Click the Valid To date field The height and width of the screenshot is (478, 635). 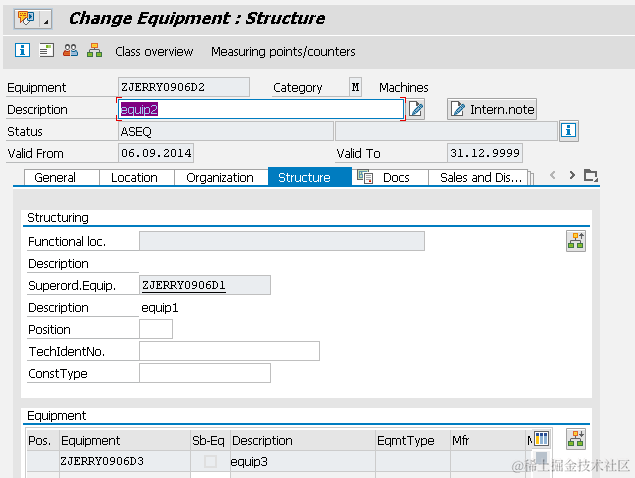485,153
